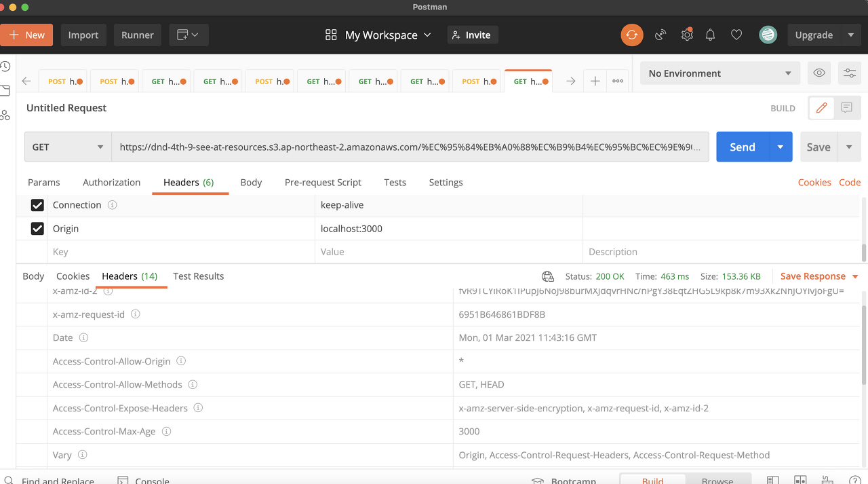Click the empty header Value field

point(448,252)
